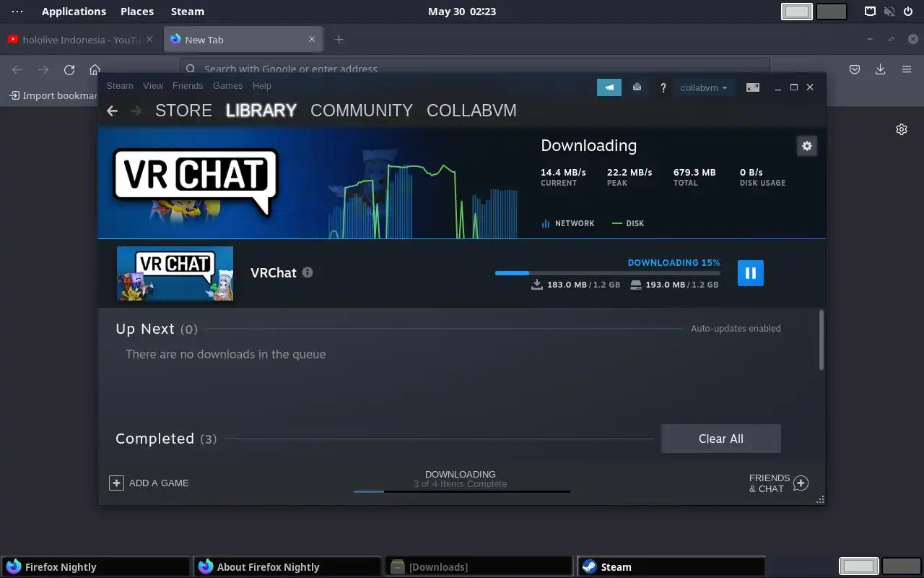This screenshot has height=578, width=924.
Task: Enter Big Picture mode icon
Action: (753, 87)
